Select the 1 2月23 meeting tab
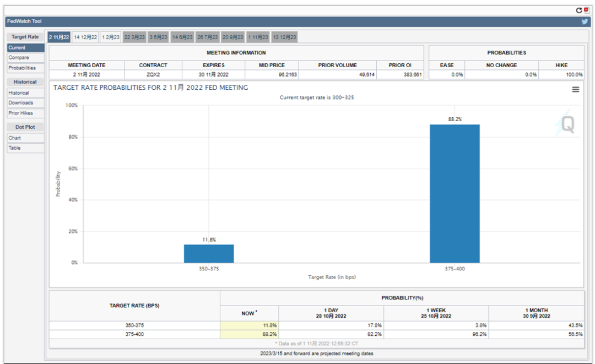 tap(110, 37)
